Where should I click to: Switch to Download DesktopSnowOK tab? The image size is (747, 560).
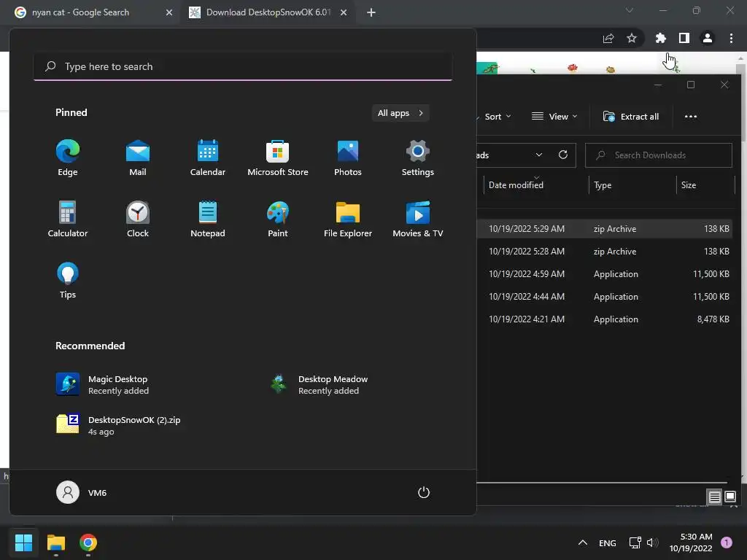pyautogui.click(x=268, y=12)
